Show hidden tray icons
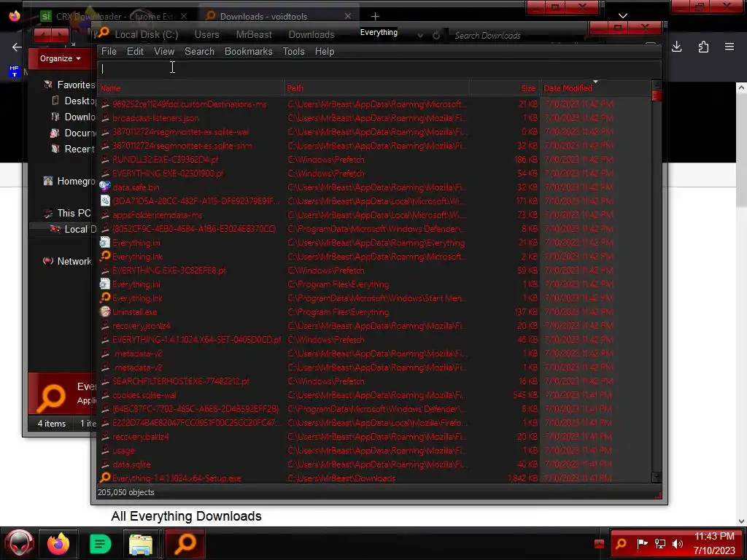 [600, 544]
